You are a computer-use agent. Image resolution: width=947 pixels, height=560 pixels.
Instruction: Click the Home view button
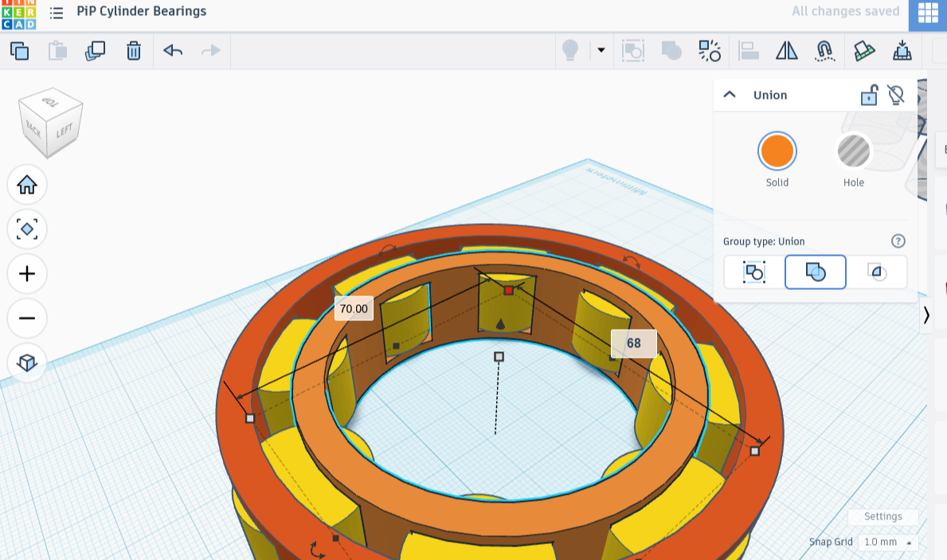click(x=26, y=185)
